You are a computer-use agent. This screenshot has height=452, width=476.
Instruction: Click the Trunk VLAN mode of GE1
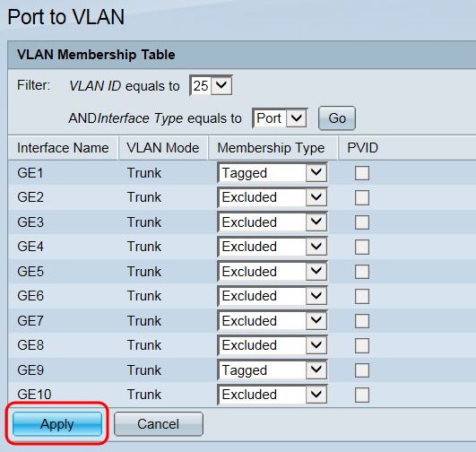click(144, 173)
